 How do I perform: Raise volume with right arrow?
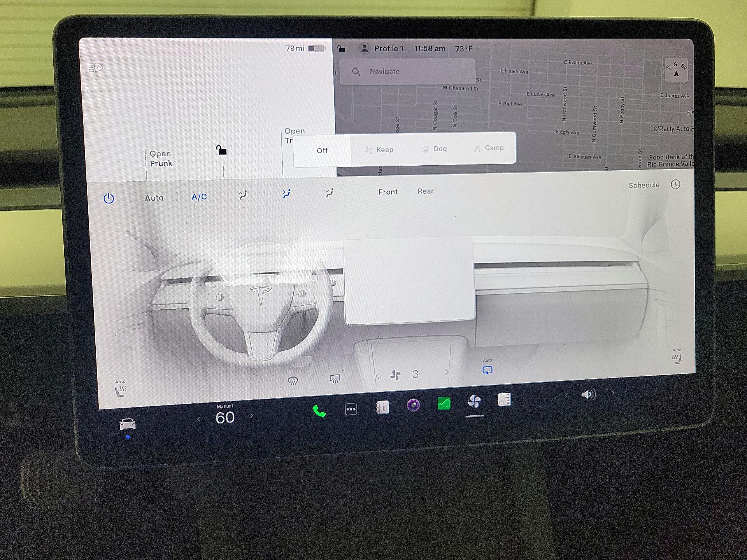coord(613,393)
